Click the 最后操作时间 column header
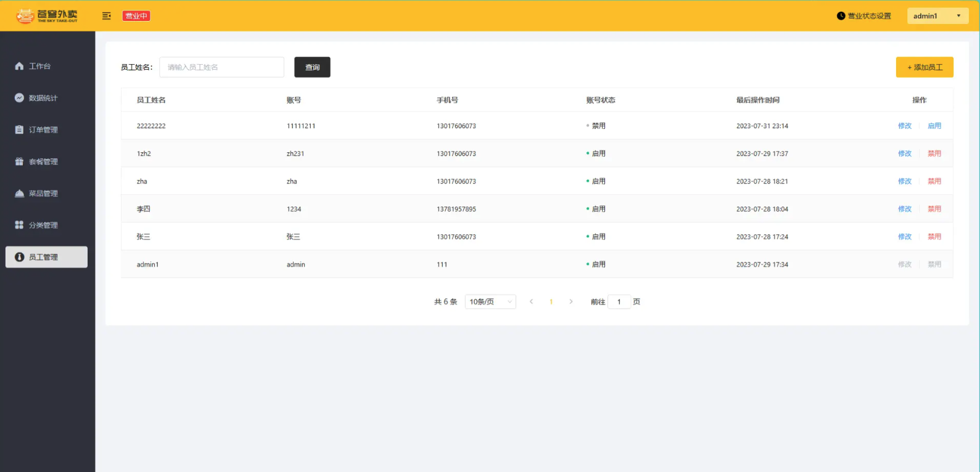Viewport: 980px width, 472px height. (758, 100)
